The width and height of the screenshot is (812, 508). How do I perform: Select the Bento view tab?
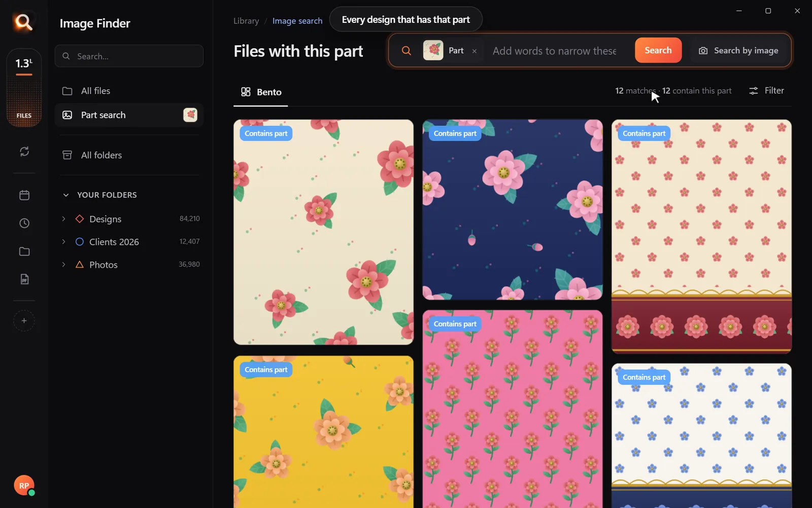point(261,92)
